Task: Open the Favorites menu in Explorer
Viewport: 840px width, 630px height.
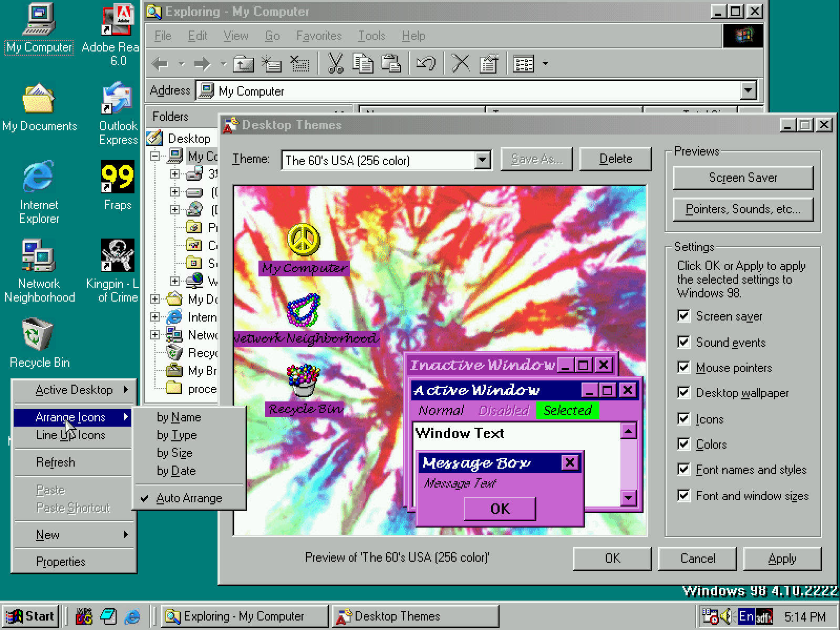Action: tap(319, 36)
